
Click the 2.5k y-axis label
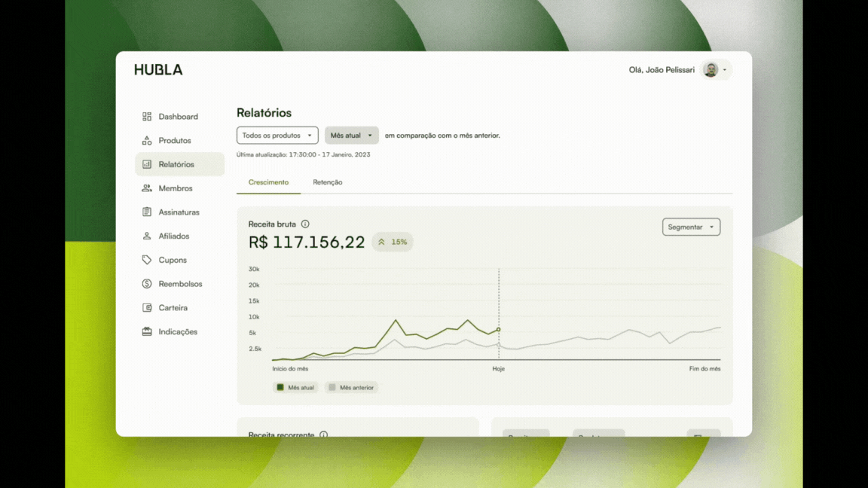[x=255, y=349]
